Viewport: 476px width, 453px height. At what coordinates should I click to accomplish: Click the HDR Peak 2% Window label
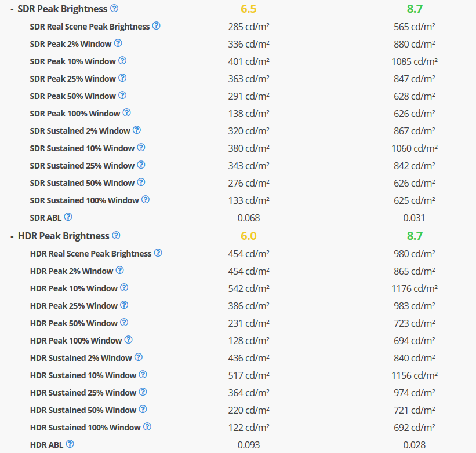coord(71,271)
